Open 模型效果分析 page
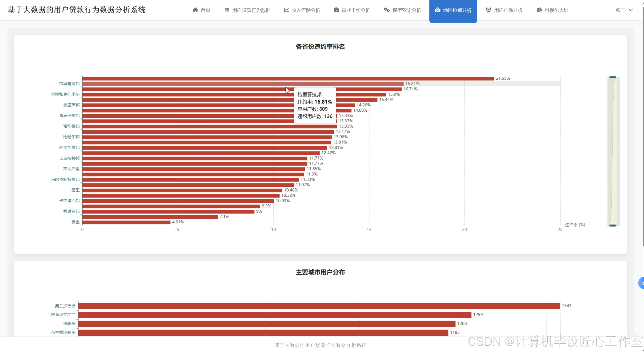This screenshot has height=352, width=644. coord(403,10)
